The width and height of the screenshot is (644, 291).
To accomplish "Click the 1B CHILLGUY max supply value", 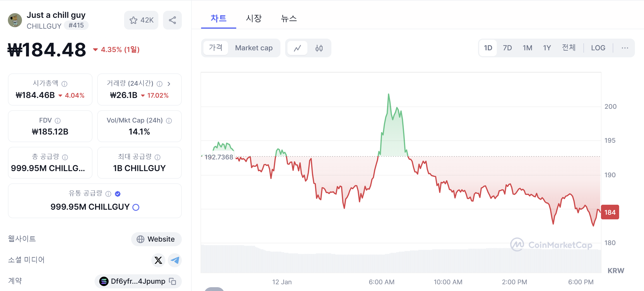I will coord(139,168).
